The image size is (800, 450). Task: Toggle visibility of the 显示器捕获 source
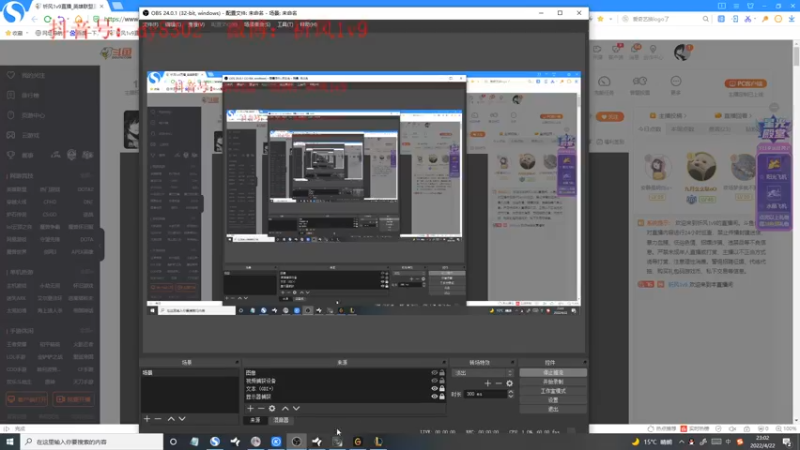434,396
